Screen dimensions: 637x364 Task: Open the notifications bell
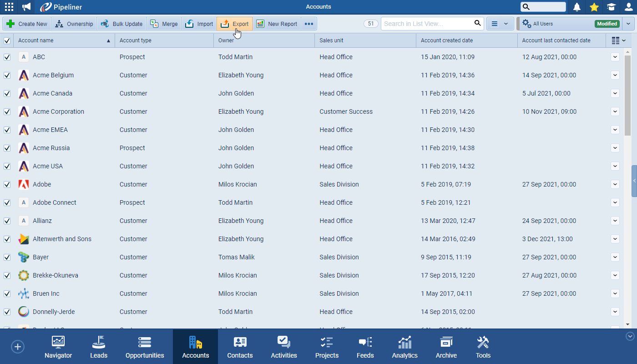577,7
